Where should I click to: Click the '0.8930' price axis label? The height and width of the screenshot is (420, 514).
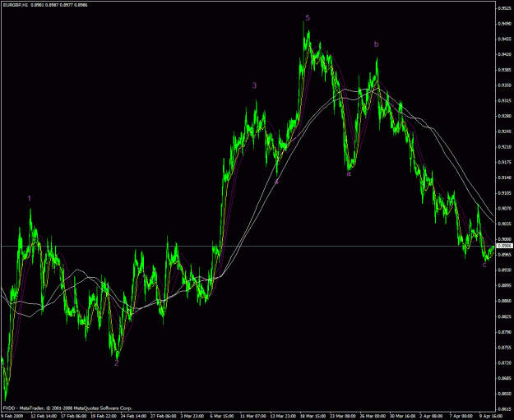[x=505, y=270]
